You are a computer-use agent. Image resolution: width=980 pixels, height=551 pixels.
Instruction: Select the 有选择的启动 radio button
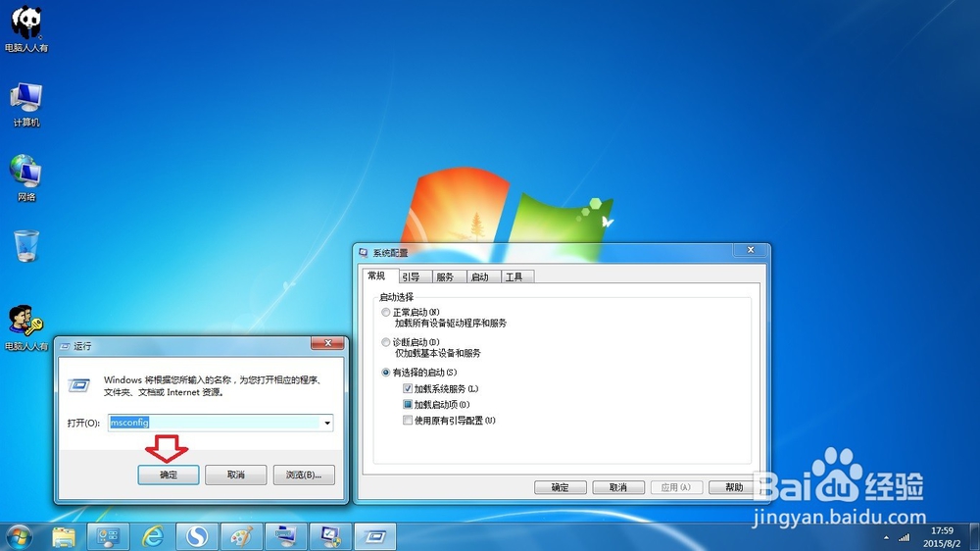point(385,373)
